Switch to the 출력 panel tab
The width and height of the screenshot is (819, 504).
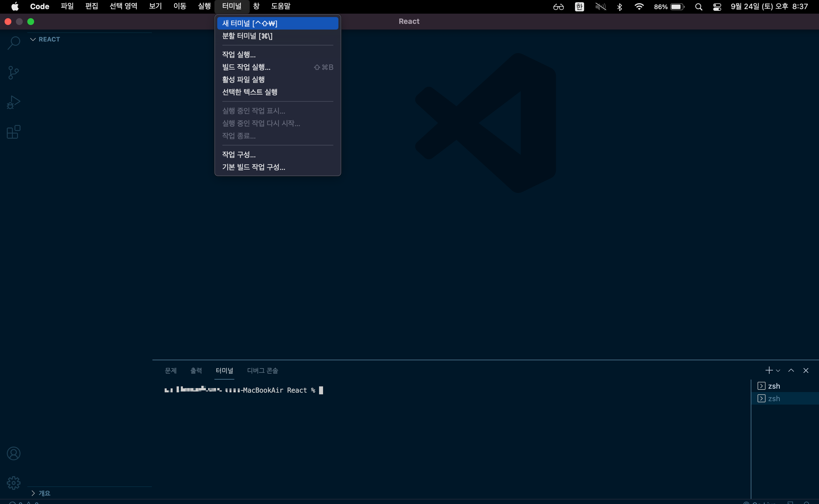coord(196,370)
